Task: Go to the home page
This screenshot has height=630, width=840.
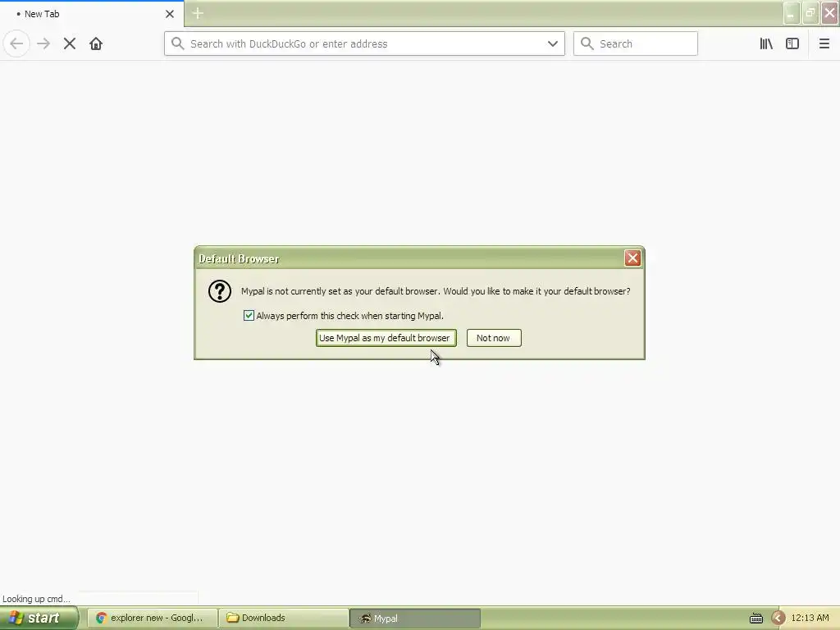Action: (x=96, y=44)
